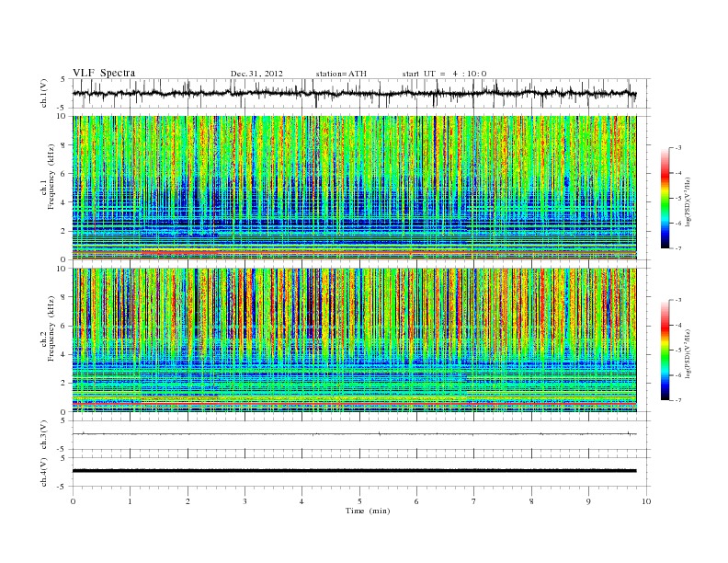Viewport: 728px width, 563px height.
Task: Click tick label "2" on the Time axis
Action: point(188,501)
